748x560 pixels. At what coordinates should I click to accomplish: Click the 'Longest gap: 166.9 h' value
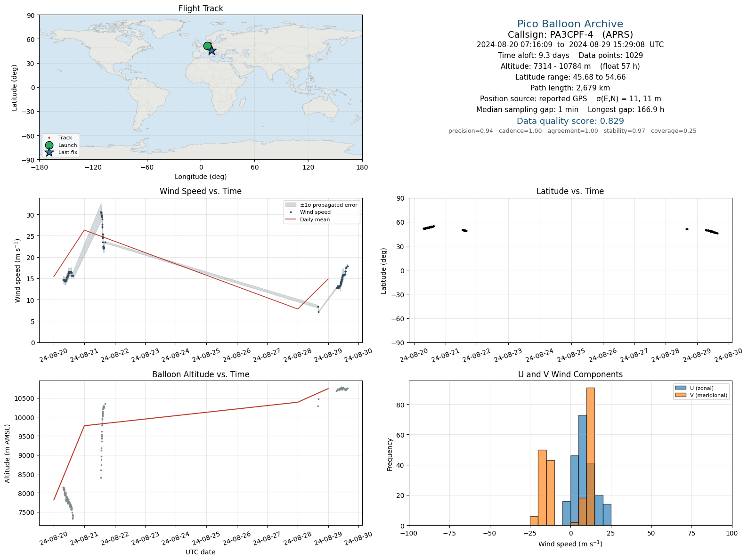626,110
